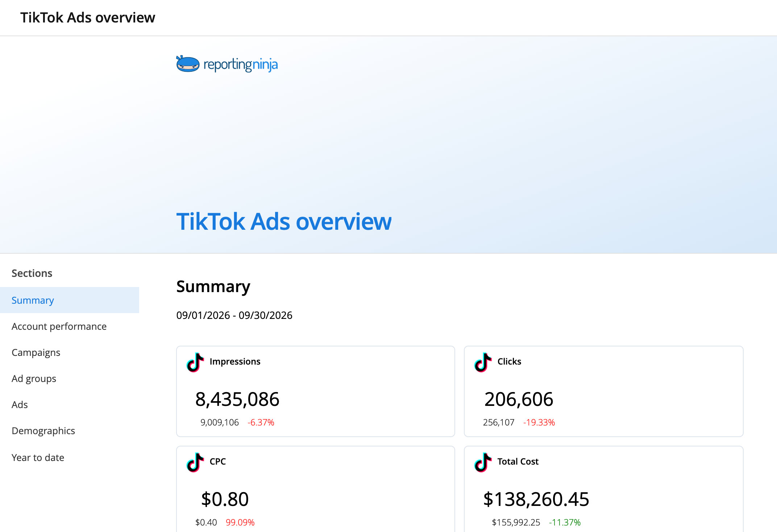Screen dimensions: 777x532
Task: Click the 99.09% CPC change
Action: (240, 522)
